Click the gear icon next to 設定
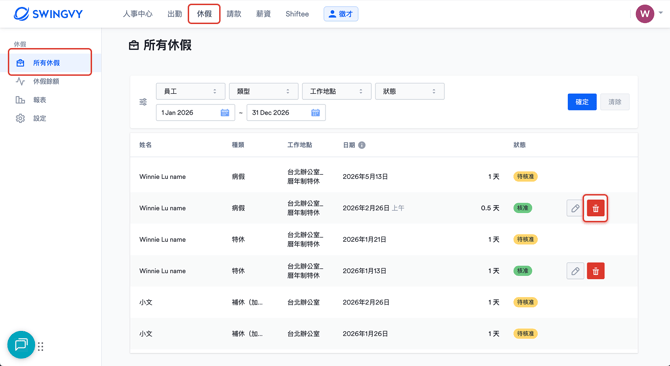 point(20,118)
